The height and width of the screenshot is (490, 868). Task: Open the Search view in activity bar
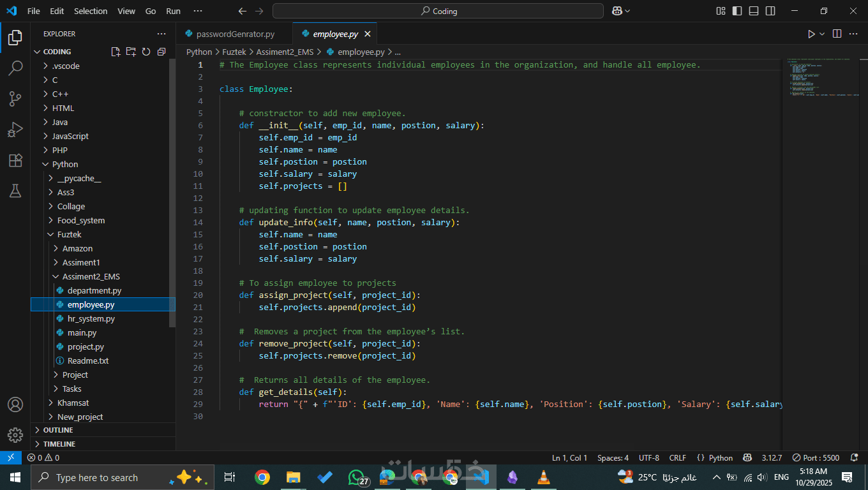click(x=15, y=68)
